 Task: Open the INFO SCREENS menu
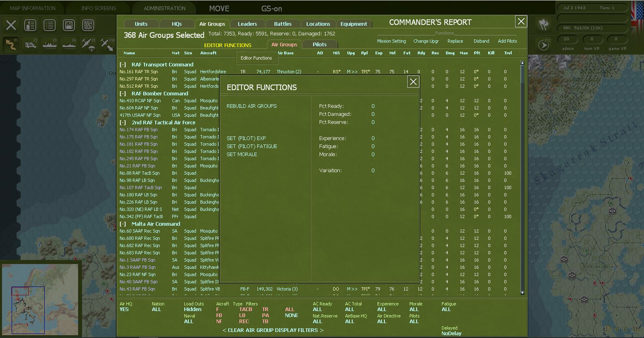[x=99, y=8]
